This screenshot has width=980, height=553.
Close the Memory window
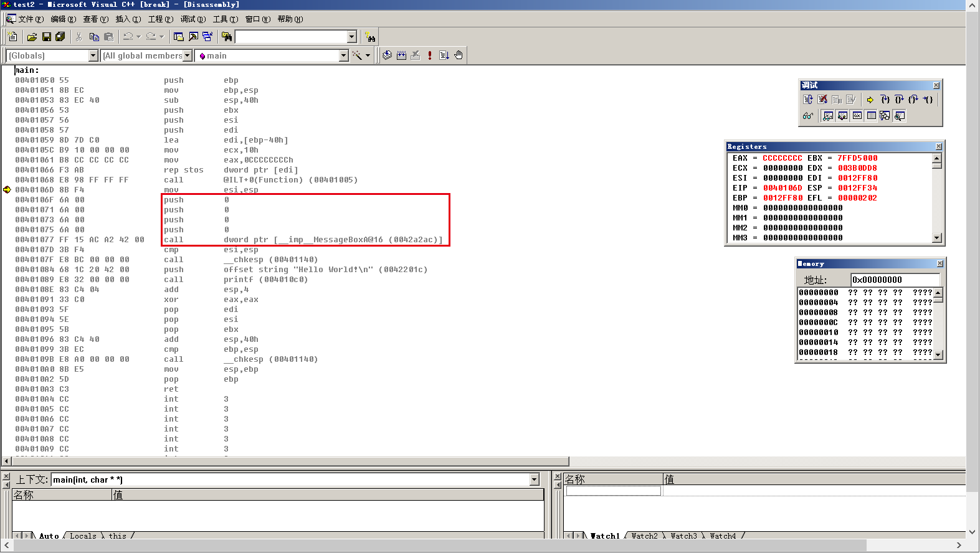coord(940,263)
